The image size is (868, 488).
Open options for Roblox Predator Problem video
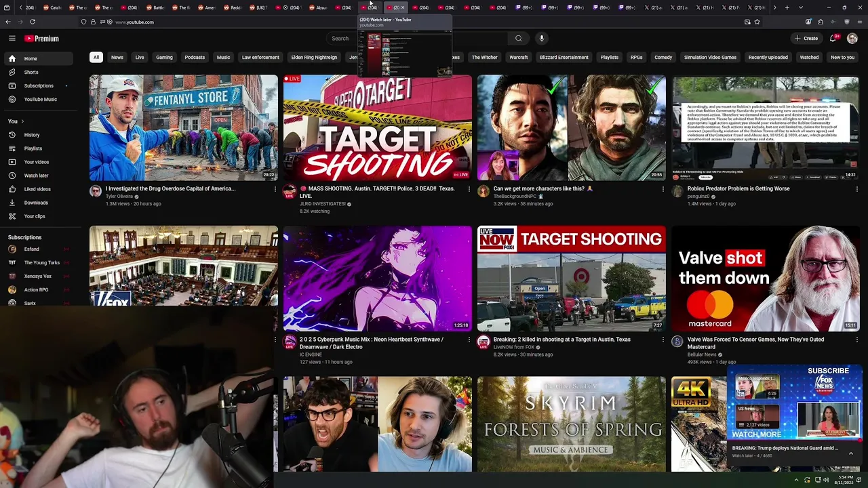(856, 189)
